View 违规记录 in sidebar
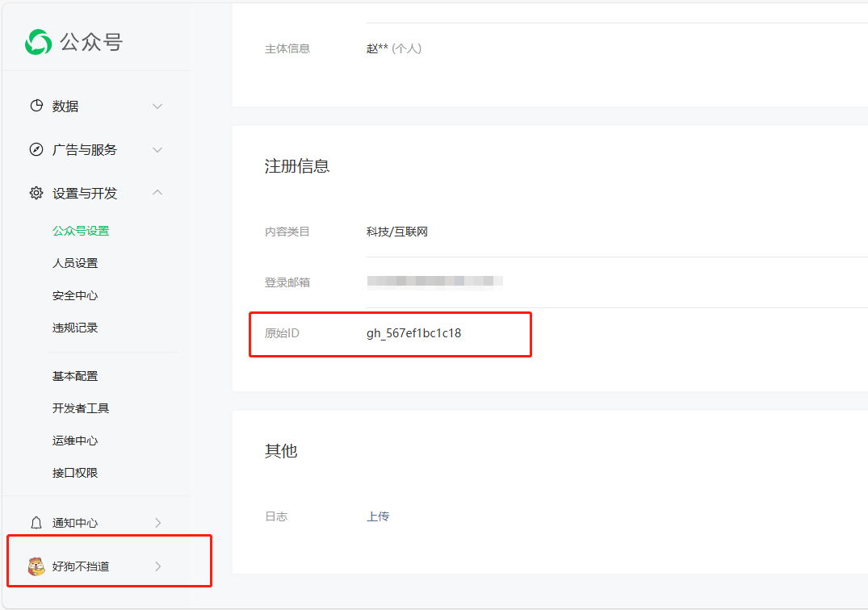868x610 pixels. 75,328
